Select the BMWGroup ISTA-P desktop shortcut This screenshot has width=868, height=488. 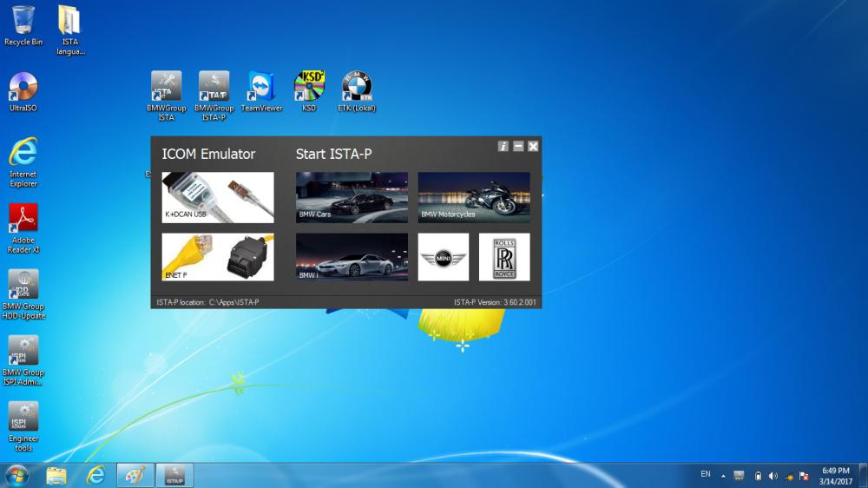click(x=214, y=96)
